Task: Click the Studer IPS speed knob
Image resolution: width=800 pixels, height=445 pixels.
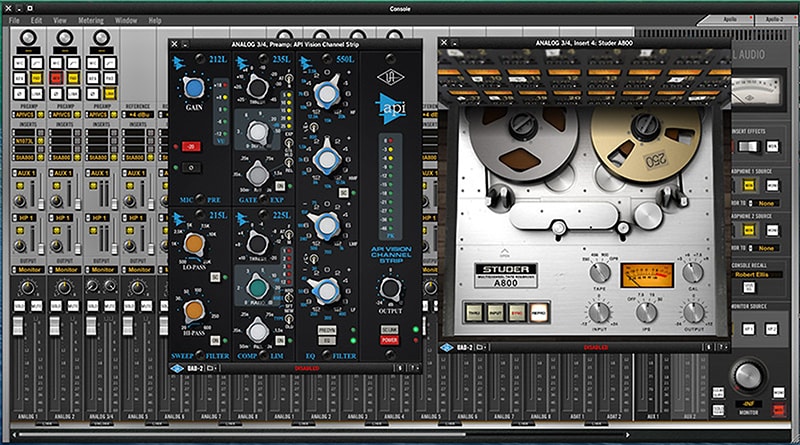Action: click(646, 312)
